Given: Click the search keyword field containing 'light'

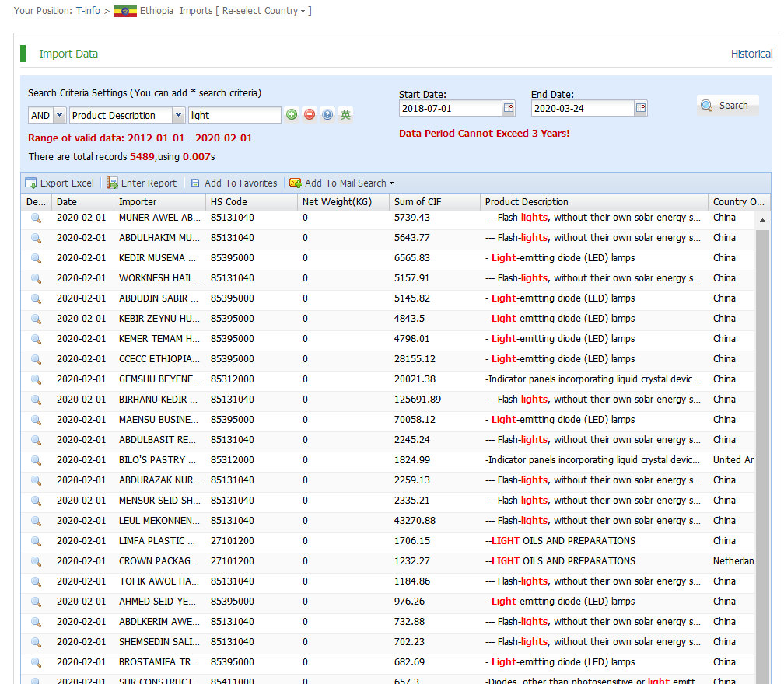Looking at the screenshot, I should (234, 115).
